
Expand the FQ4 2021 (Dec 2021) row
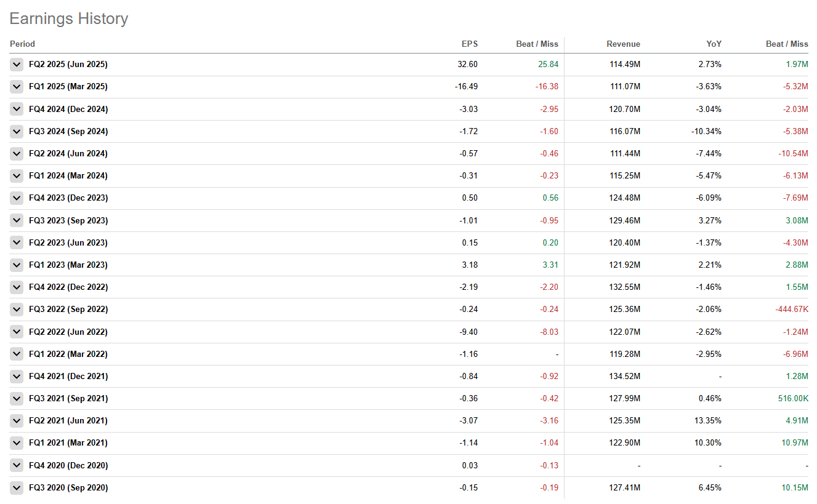(x=17, y=377)
